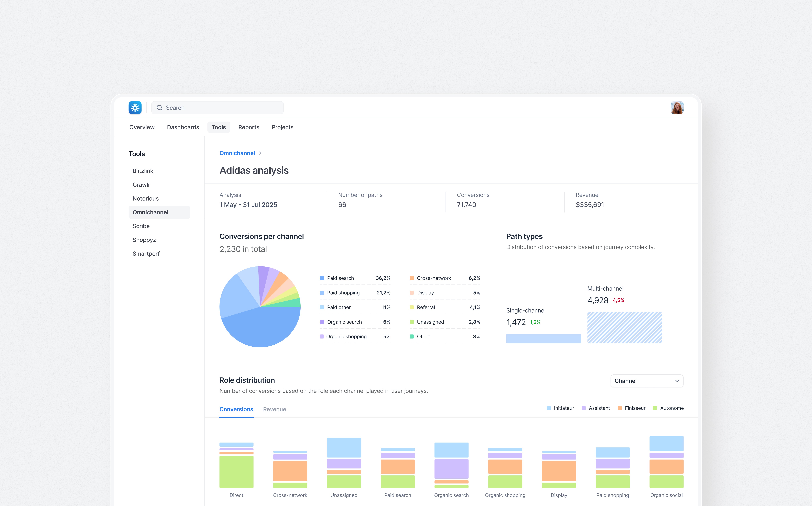The width and height of the screenshot is (812, 506).
Task: Select Blitzlink from the Tools list
Action: [143, 171]
